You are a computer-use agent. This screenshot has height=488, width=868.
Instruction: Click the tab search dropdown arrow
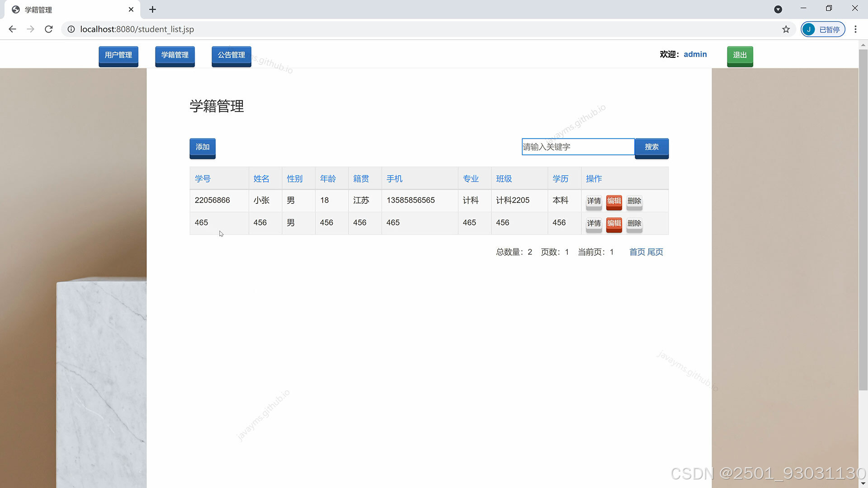(778, 9)
